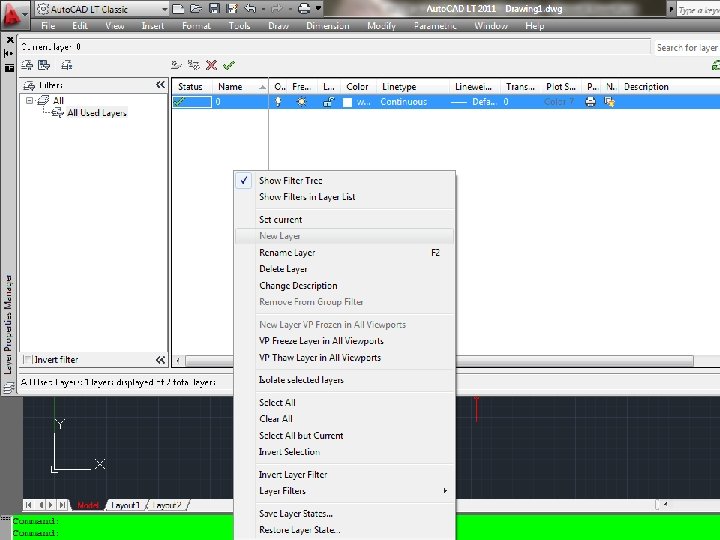Expand the Layer Filters submenu
The image size is (720, 540).
click(344, 491)
